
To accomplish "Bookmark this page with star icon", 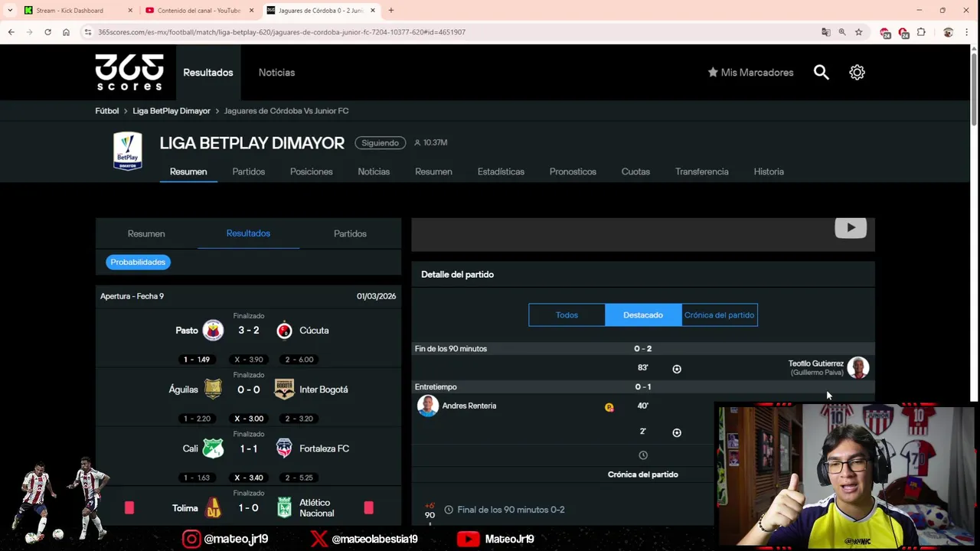I will tap(858, 32).
